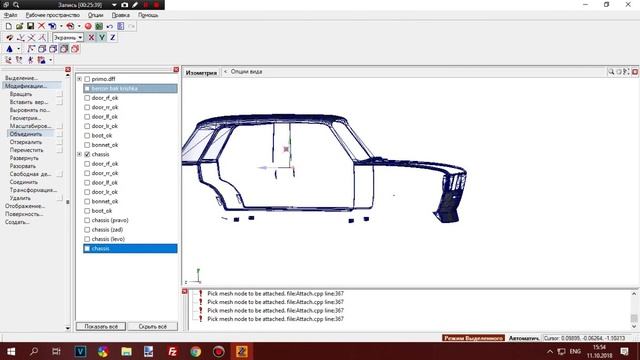Toggle the Z axis lock button
The width and height of the screenshot is (640, 360).
[113, 38]
